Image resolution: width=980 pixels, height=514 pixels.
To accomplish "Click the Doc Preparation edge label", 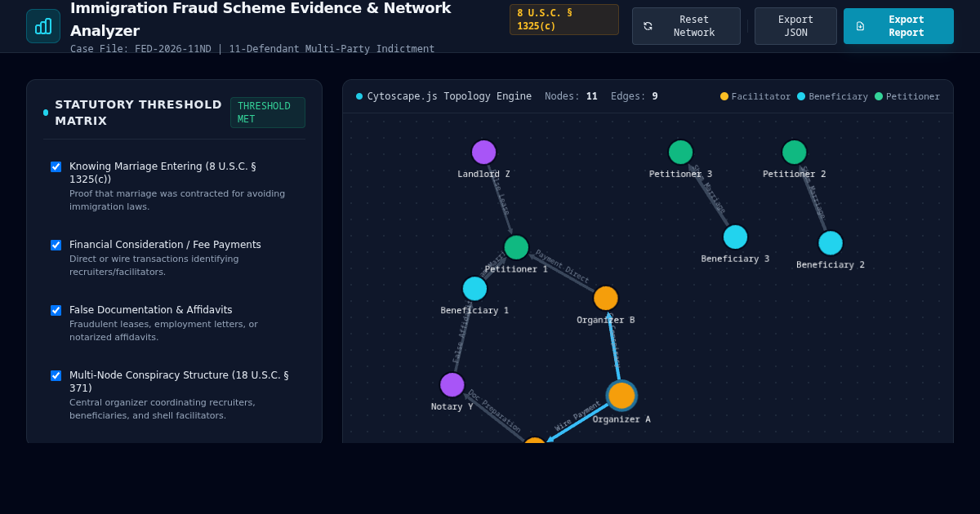I will [493, 410].
